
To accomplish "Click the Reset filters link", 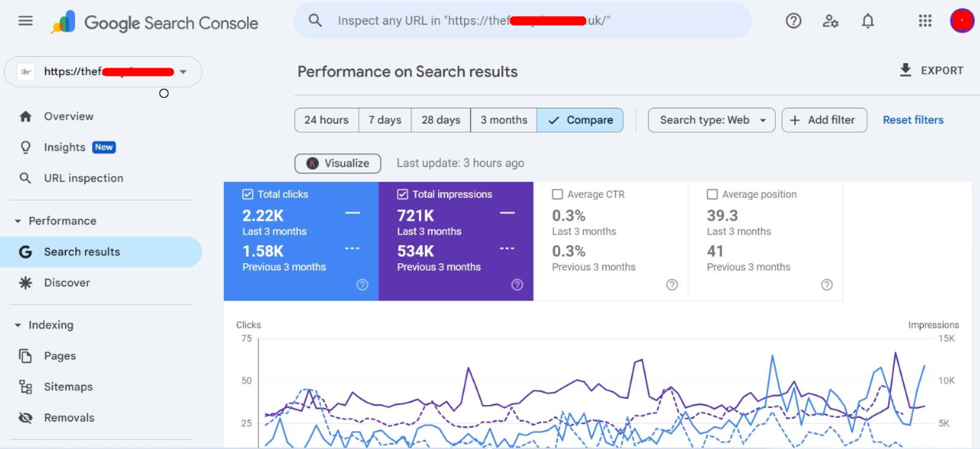I will coord(912,120).
